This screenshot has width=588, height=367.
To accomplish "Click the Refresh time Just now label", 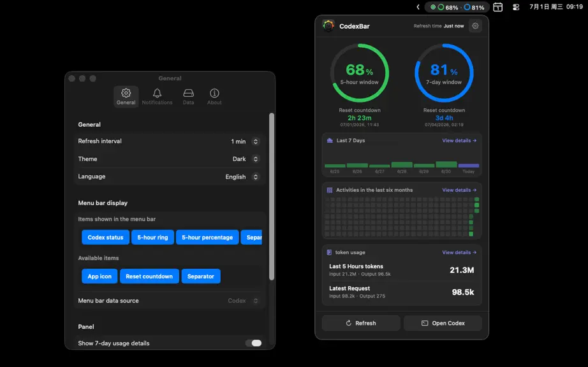I will (438, 26).
